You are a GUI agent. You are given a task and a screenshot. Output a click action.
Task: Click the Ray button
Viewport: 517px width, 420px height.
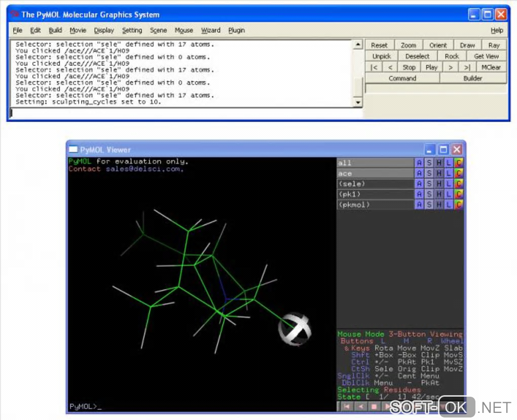pos(494,45)
